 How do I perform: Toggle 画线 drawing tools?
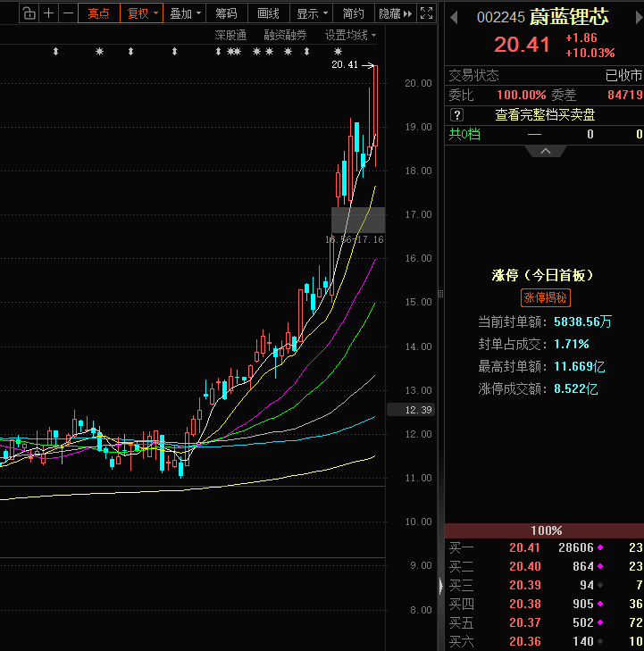coord(268,13)
